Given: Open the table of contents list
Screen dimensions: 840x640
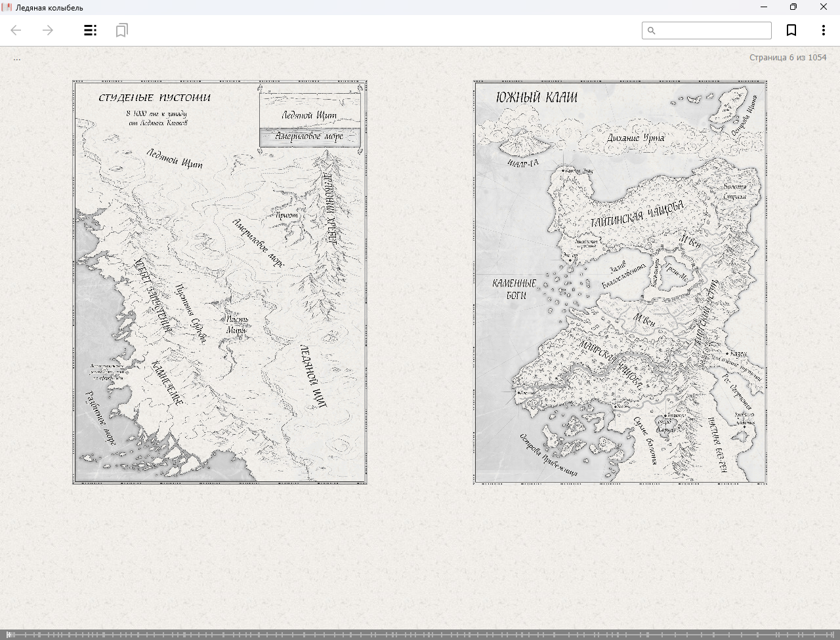Looking at the screenshot, I should click(91, 30).
